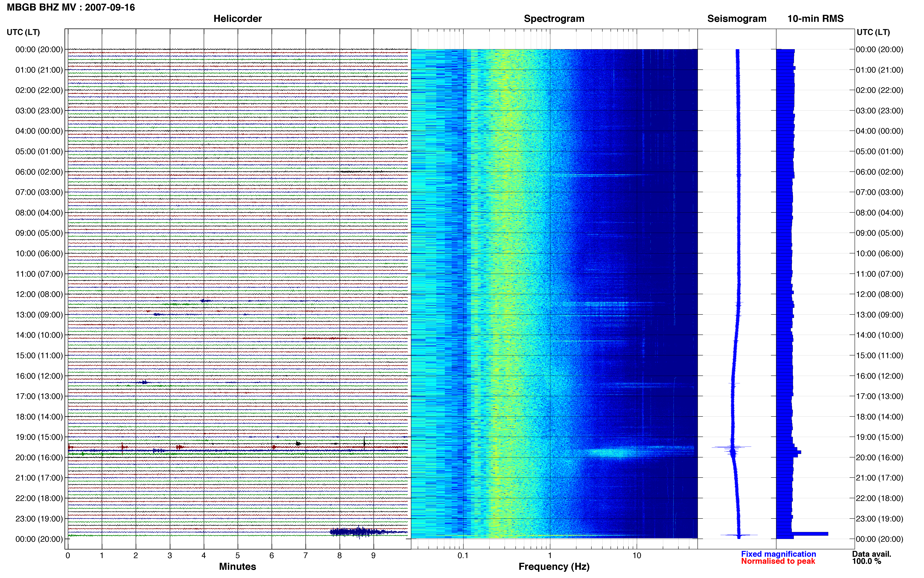Click the longest RMS bar near 23:45

pos(802,534)
